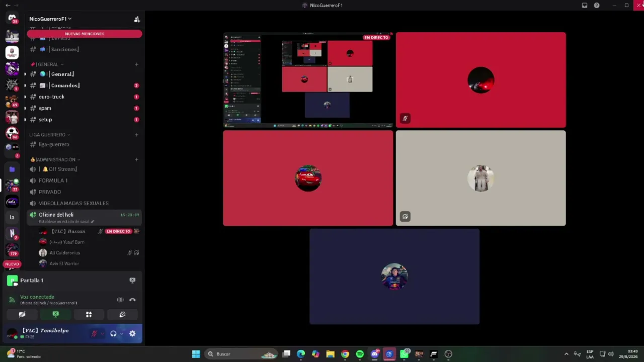Screen dimensions: 644x362
Task: Select the soccer ball server icon
Action: 12,133
